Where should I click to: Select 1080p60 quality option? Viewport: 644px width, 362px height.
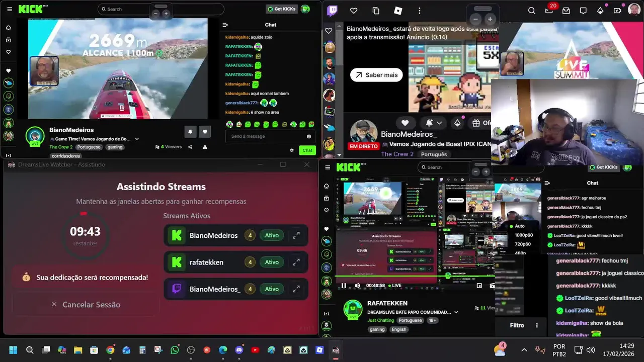click(x=524, y=235)
